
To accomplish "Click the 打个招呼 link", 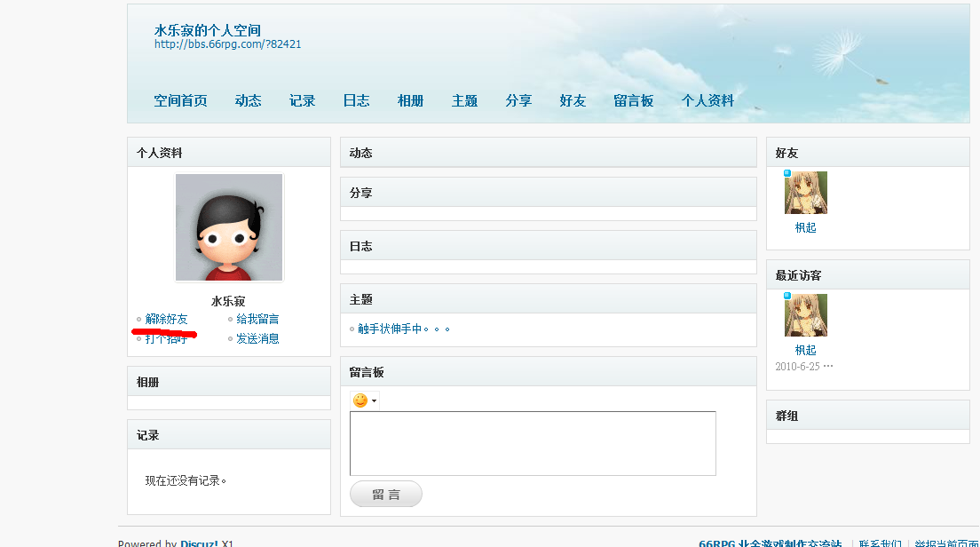I will (166, 339).
